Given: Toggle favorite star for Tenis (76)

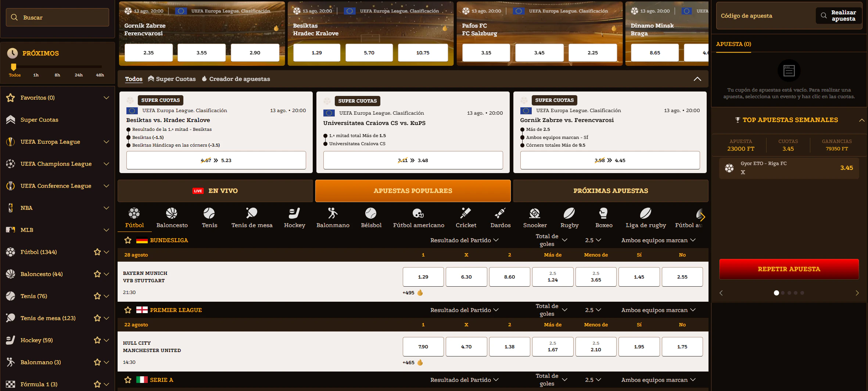Looking at the screenshot, I should pos(97,296).
